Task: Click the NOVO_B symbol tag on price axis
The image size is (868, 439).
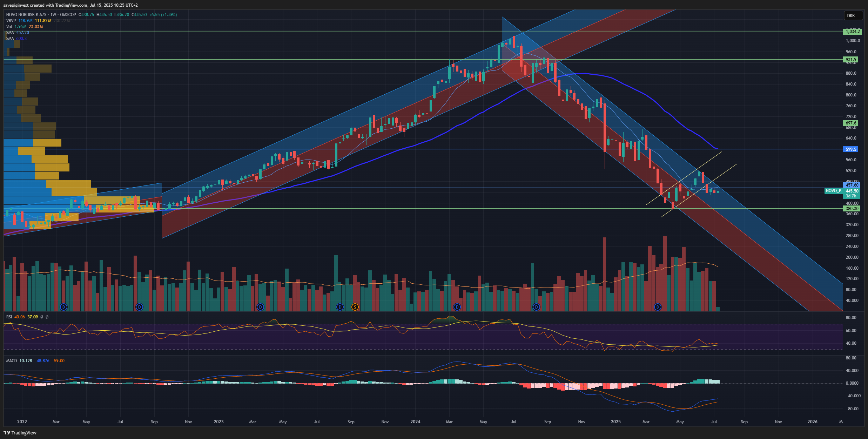Action: coord(834,191)
